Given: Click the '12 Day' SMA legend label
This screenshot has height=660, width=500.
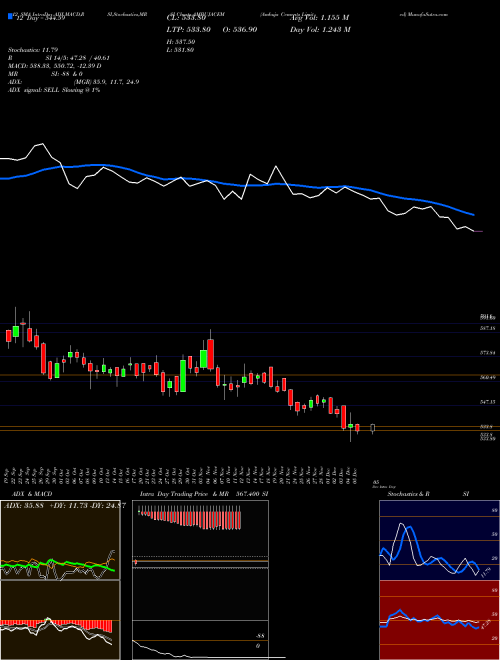Looking at the screenshot, I should 39,18.
